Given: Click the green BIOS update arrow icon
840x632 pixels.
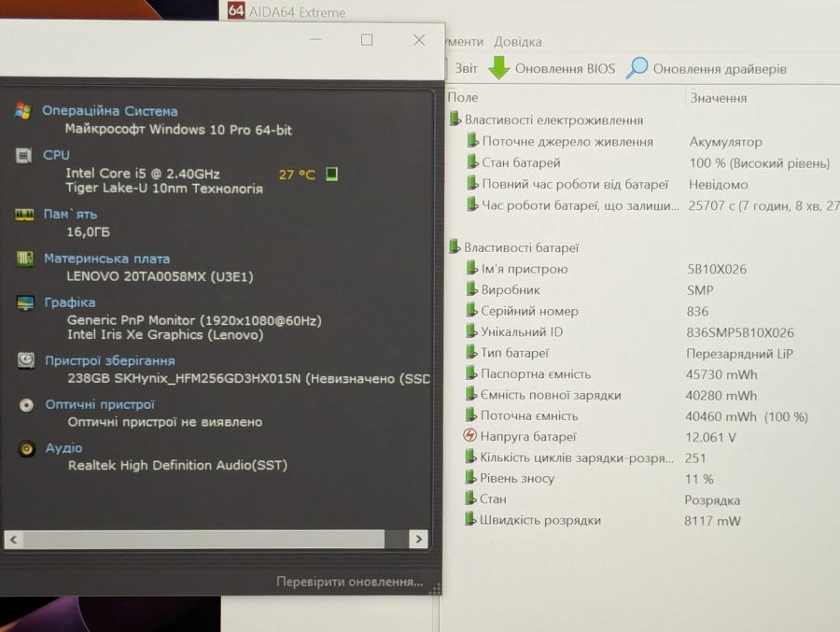Looking at the screenshot, I should point(498,68).
